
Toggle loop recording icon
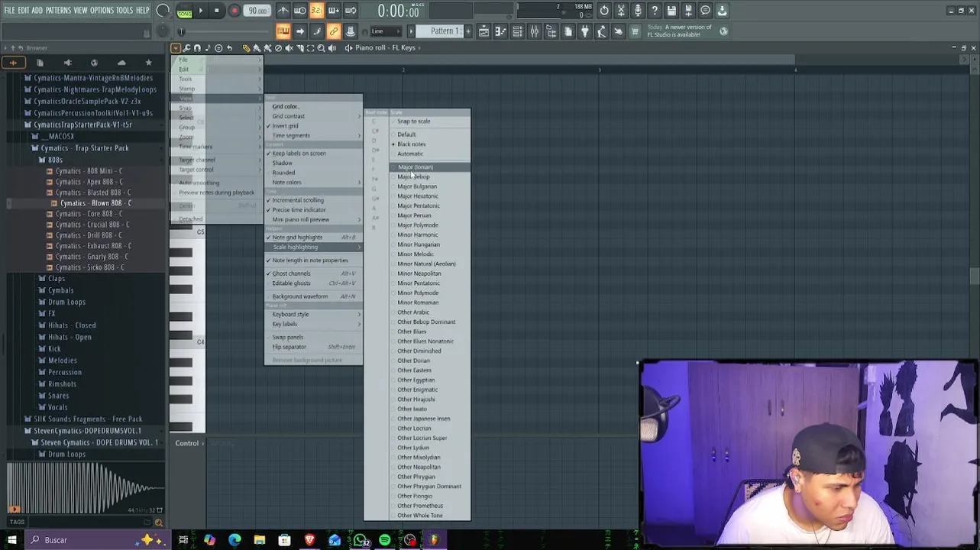351,11
